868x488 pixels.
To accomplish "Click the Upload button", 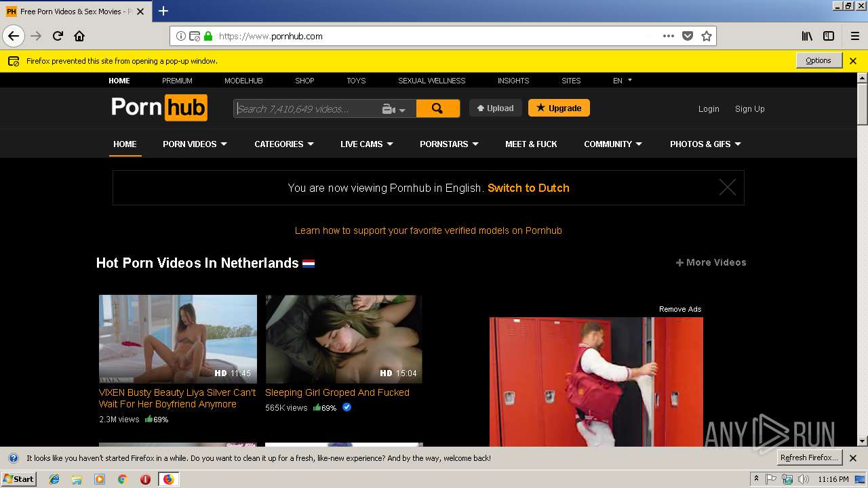I will click(496, 108).
